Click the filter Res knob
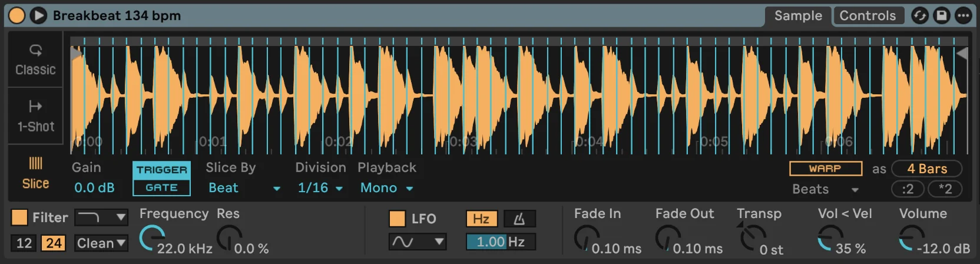This screenshot has height=264, width=980. [229, 237]
